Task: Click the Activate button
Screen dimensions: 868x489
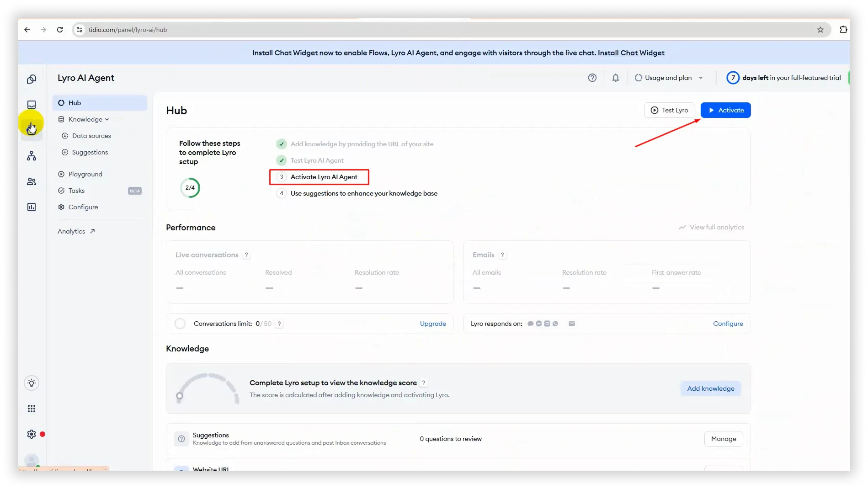Action: pyautogui.click(x=725, y=110)
